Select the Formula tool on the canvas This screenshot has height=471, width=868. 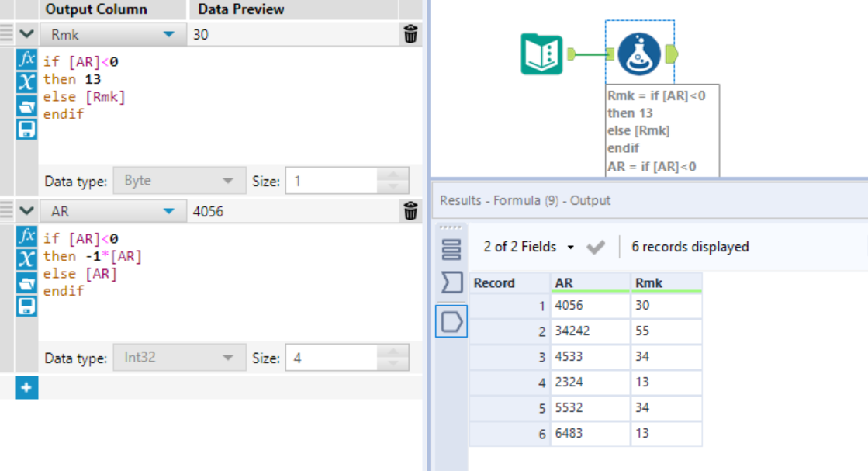click(638, 54)
